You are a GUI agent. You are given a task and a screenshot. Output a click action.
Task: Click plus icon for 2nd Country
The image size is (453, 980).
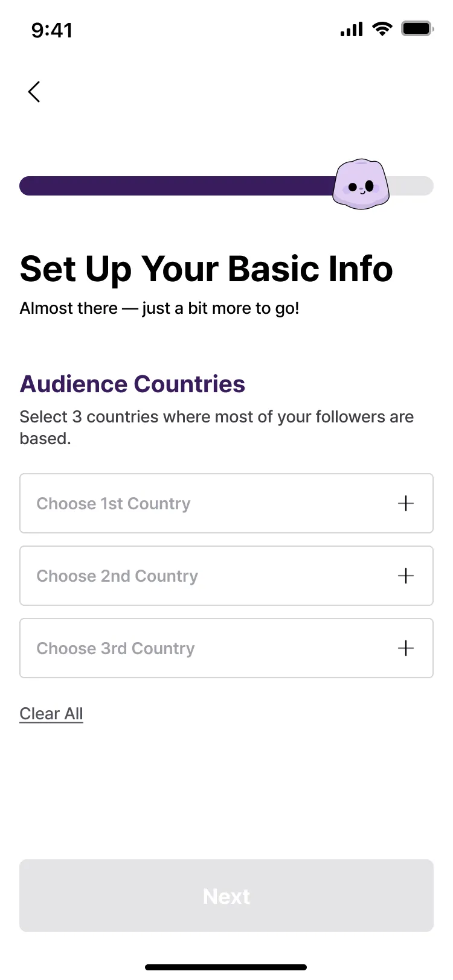406,576
